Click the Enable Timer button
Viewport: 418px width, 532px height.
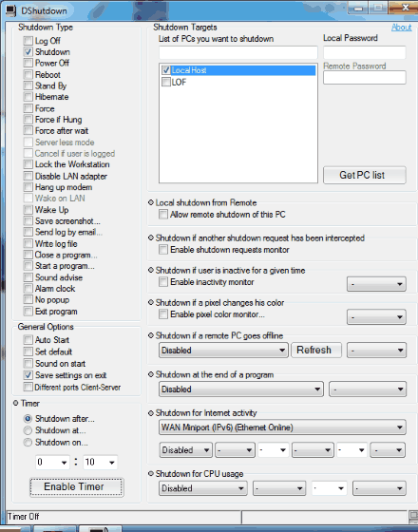coord(77,486)
